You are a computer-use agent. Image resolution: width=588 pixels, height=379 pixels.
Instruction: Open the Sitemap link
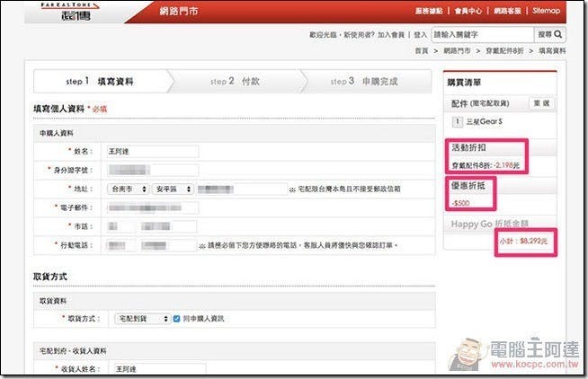tap(546, 11)
